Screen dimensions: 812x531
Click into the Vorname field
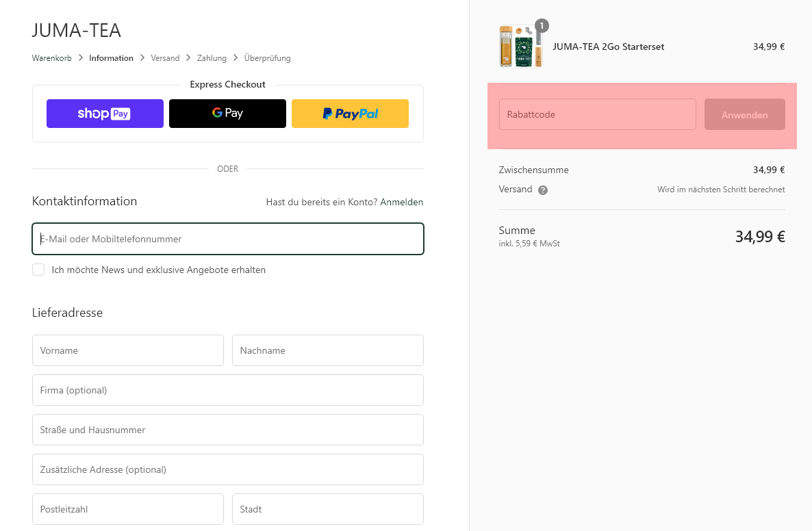coord(128,350)
